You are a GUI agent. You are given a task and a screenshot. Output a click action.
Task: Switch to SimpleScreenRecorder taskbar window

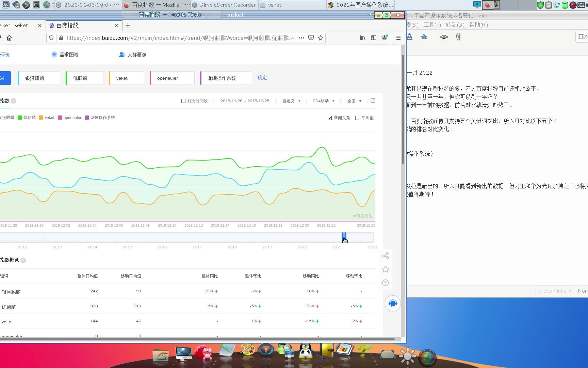224,5
